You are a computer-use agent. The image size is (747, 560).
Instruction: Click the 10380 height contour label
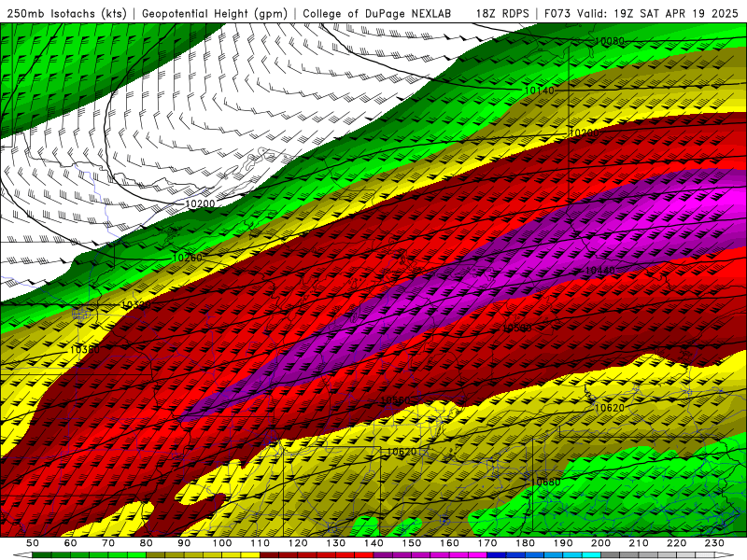point(85,350)
